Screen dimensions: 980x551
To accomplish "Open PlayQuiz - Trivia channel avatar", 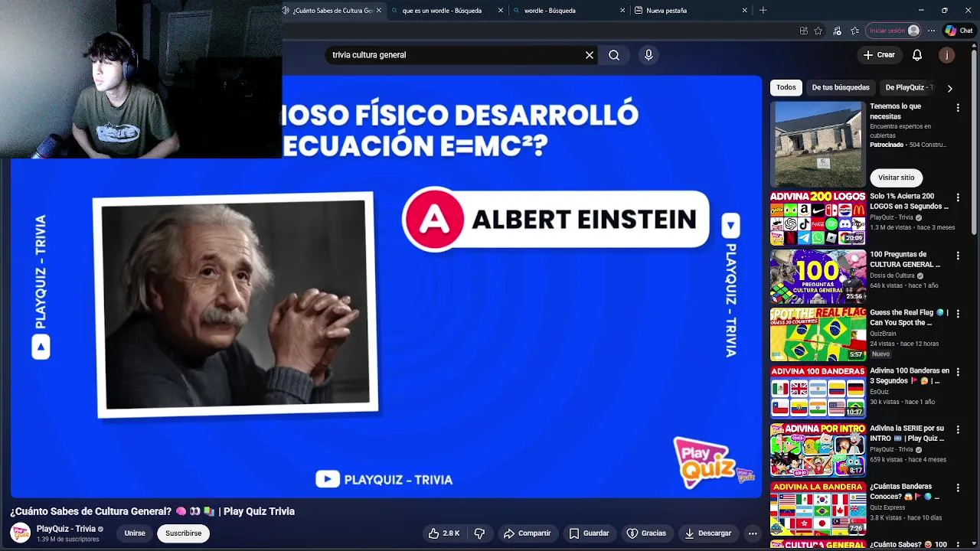I will [x=20, y=533].
